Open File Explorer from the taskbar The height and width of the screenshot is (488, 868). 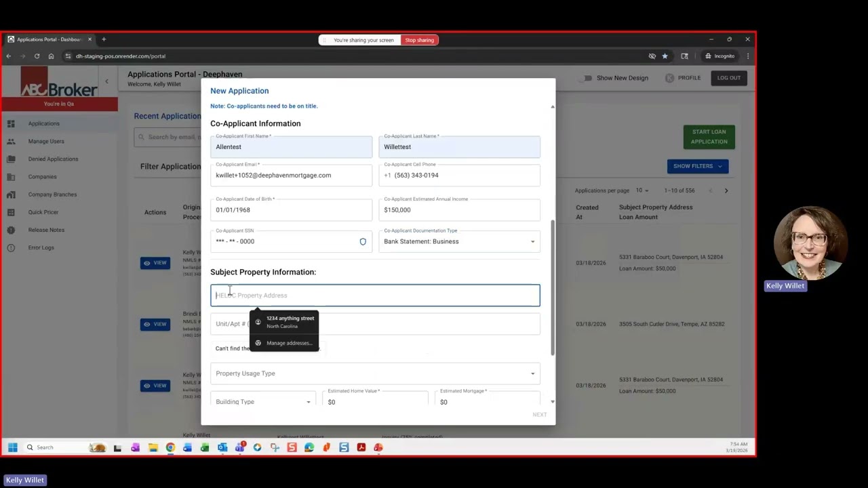[153, 447]
